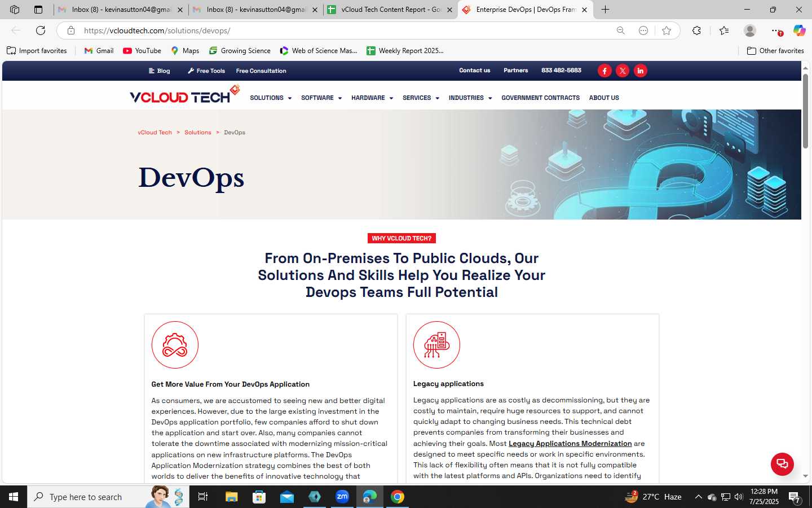The image size is (812, 508).
Task: Open a new browser tab
Action: [x=605, y=10]
